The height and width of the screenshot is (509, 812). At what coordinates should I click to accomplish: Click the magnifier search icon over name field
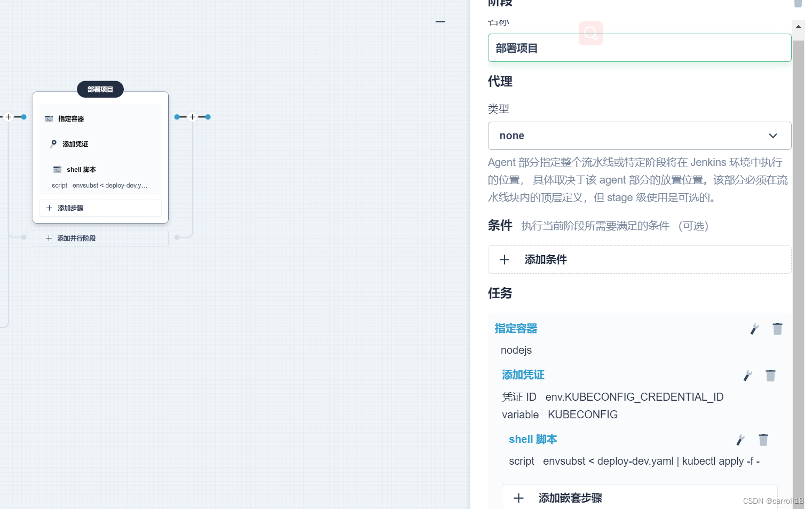[590, 33]
